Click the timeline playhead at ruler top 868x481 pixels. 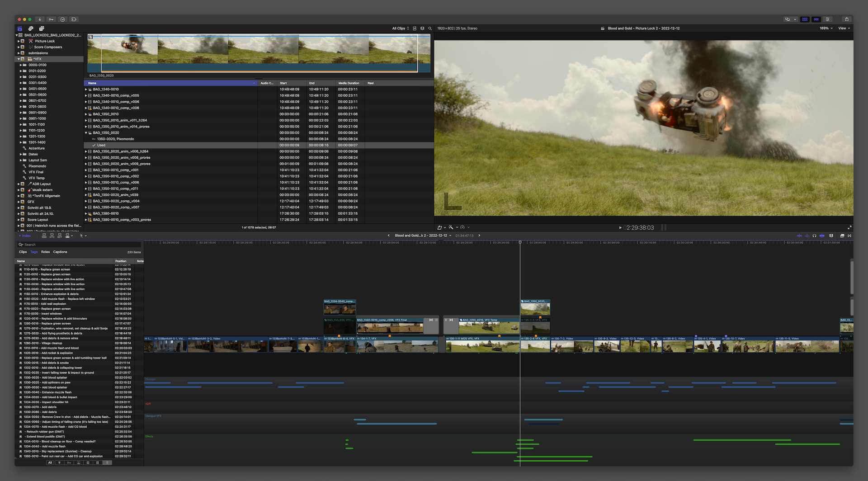coord(520,243)
